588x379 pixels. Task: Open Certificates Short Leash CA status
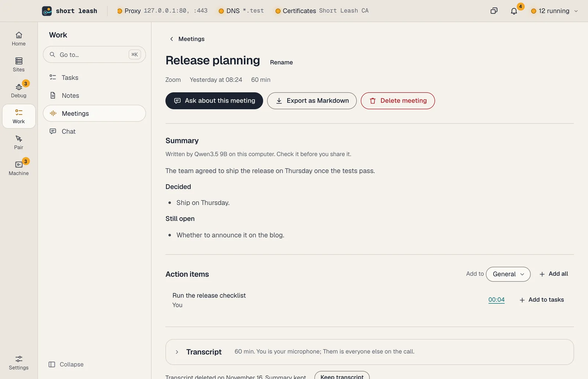(322, 11)
